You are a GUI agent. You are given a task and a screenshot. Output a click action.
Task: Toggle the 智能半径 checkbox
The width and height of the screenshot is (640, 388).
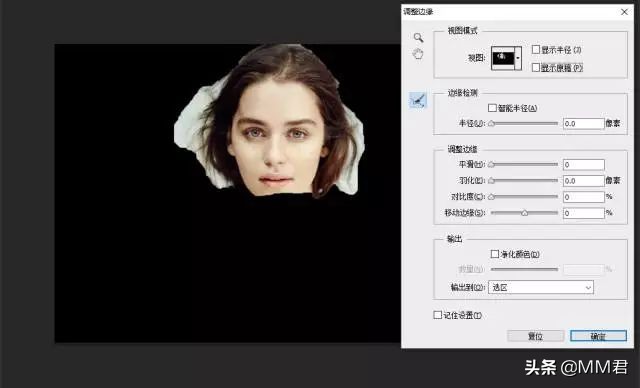click(x=492, y=108)
